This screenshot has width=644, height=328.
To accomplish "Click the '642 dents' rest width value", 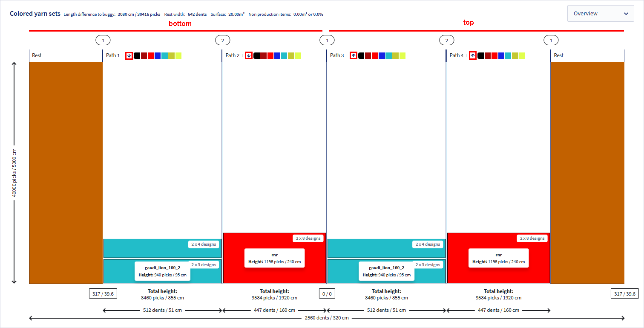I will pos(197,14).
